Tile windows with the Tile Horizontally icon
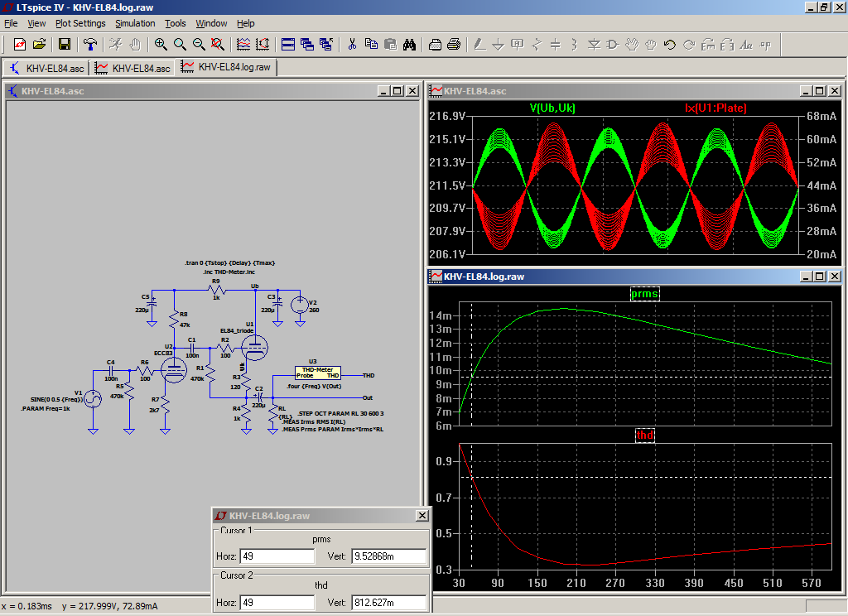848x616 pixels. click(x=287, y=45)
